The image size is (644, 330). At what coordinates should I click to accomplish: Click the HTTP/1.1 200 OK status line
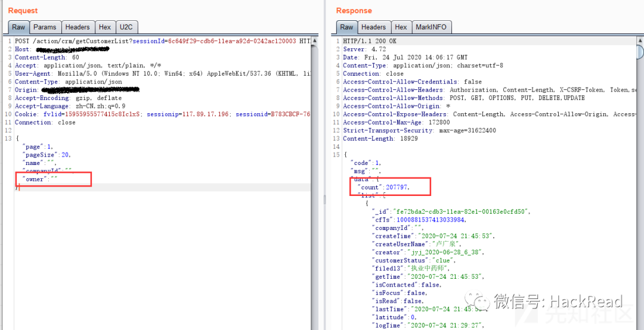click(x=370, y=41)
